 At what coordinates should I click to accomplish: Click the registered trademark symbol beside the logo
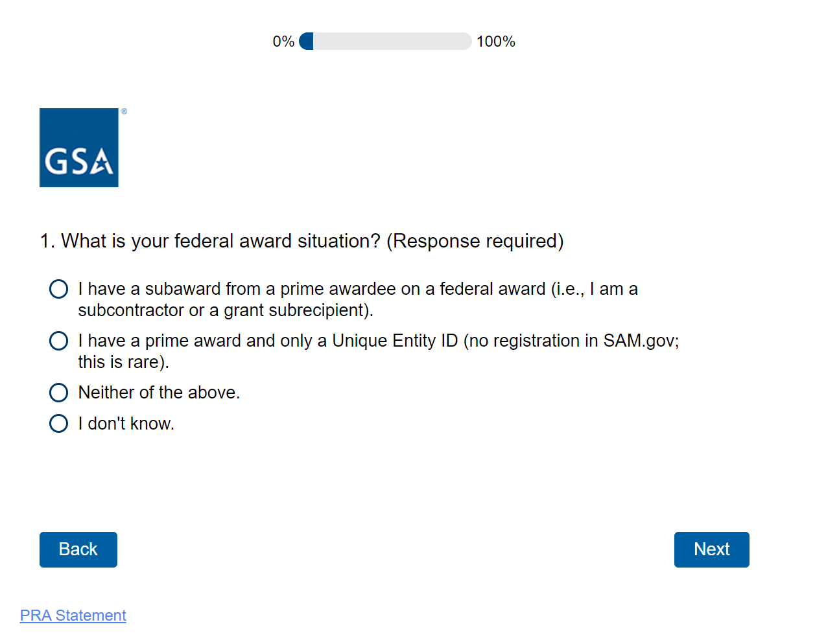tap(124, 111)
